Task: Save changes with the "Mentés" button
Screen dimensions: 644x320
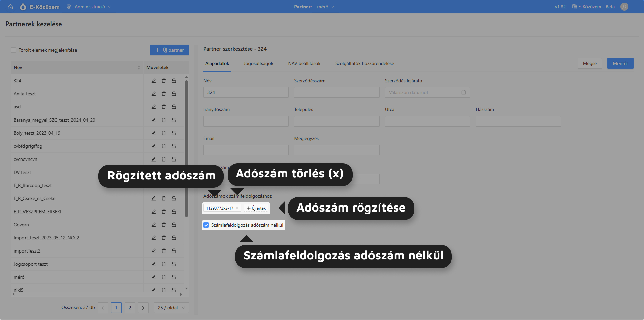Action: pos(620,63)
